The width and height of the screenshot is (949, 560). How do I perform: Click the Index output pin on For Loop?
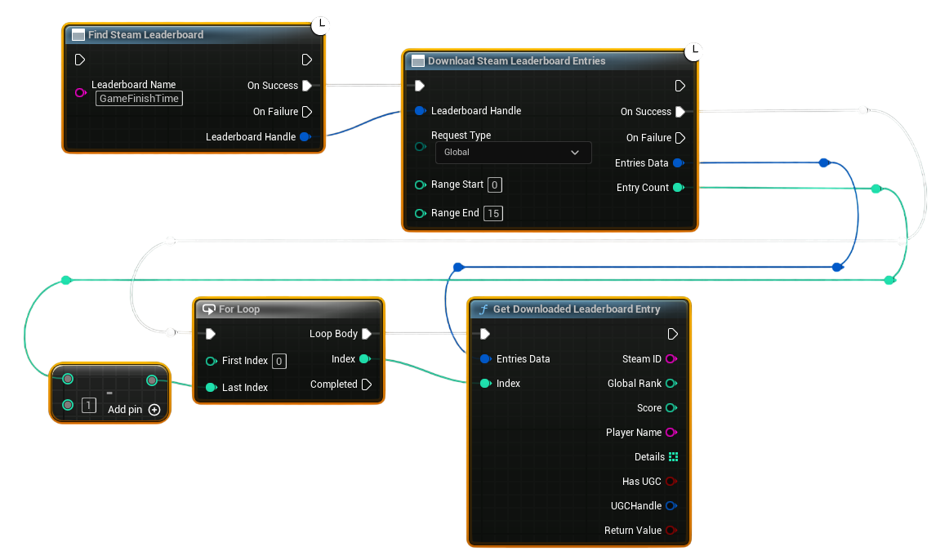coord(365,358)
